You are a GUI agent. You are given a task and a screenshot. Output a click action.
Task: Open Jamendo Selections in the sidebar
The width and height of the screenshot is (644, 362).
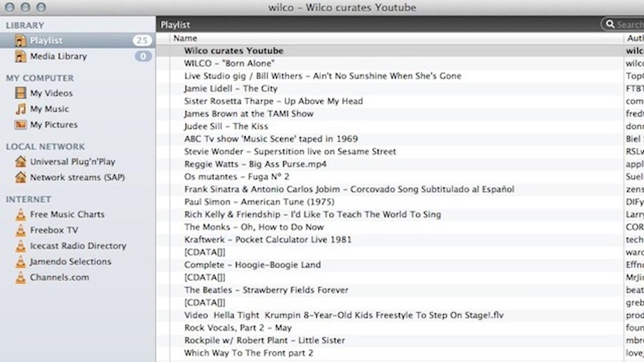pos(70,262)
